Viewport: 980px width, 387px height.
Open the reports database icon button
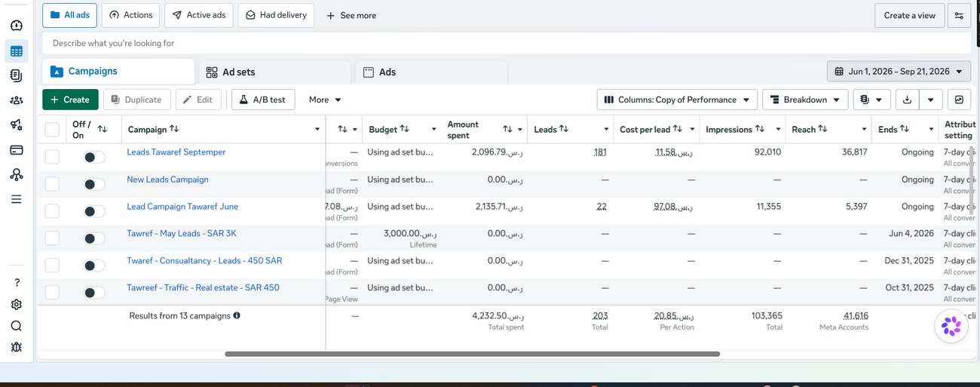coord(872,100)
